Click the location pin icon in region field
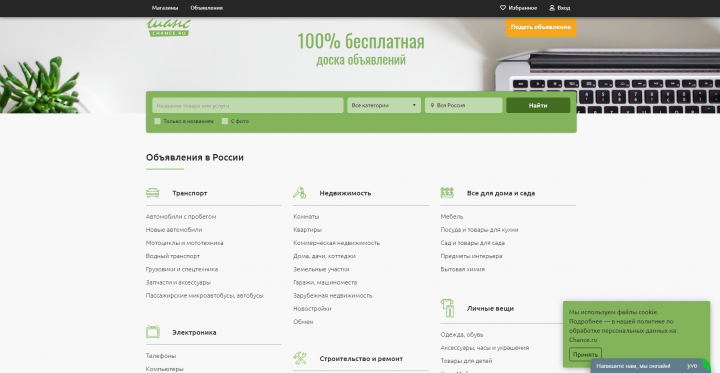Screen dimensions: 720x373 432,106
